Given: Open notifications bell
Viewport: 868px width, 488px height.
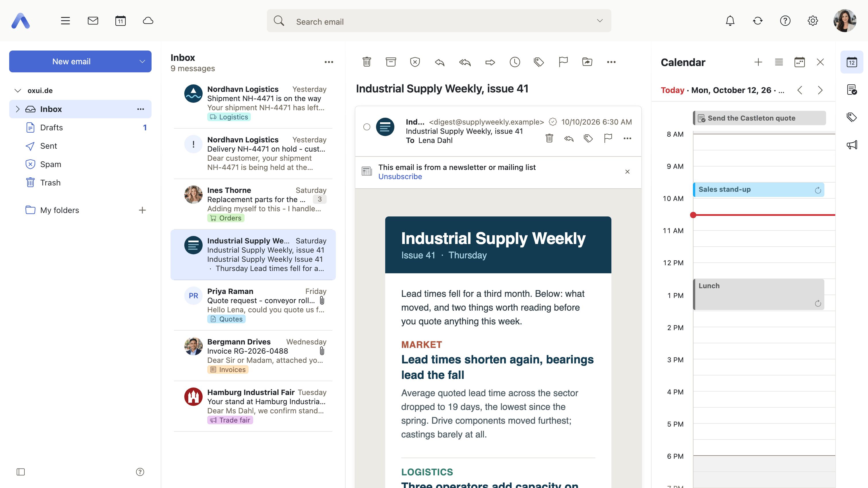Looking at the screenshot, I should 730,21.
